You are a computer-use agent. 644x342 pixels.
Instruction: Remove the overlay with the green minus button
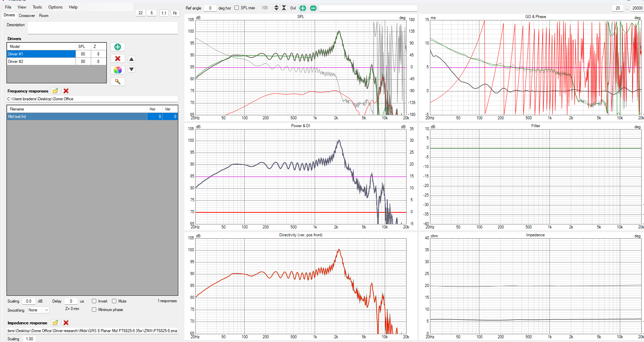(x=313, y=8)
